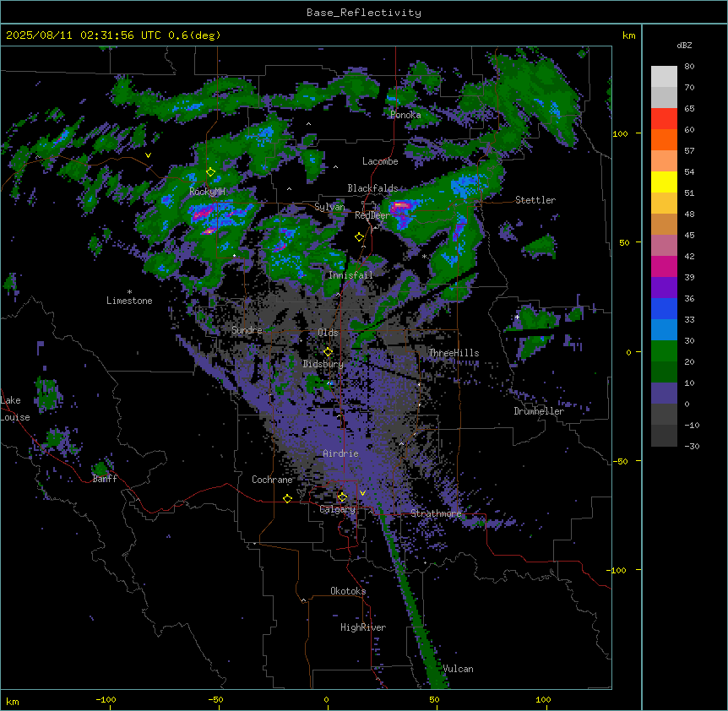Click the Banff town label
Screen dimensions: 728x711
pyautogui.click(x=105, y=479)
